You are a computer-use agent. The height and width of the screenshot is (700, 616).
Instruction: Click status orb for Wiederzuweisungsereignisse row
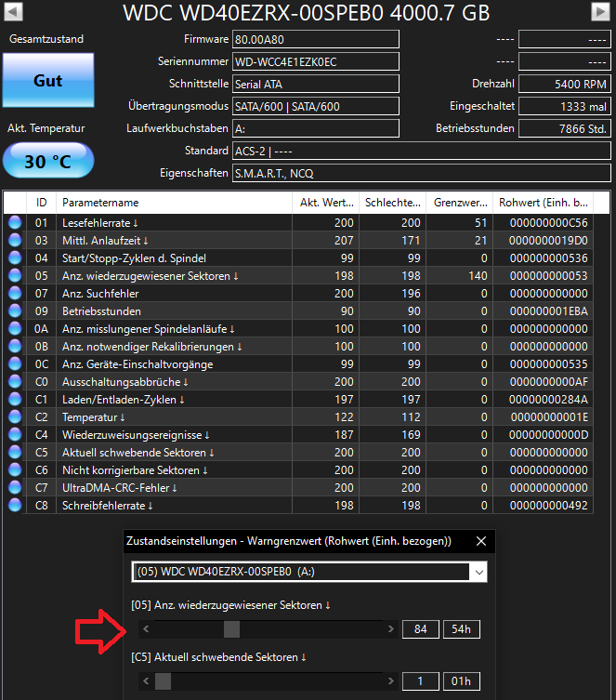pyautogui.click(x=15, y=434)
